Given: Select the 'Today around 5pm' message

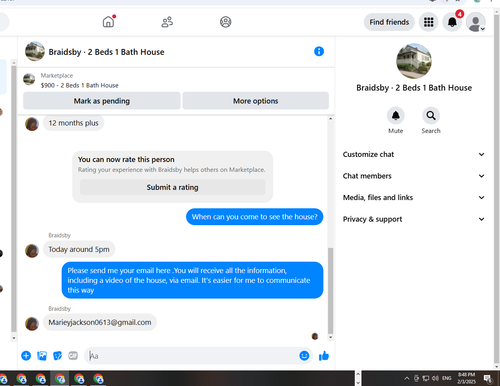Looking at the screenshot, I should point(79,249).
